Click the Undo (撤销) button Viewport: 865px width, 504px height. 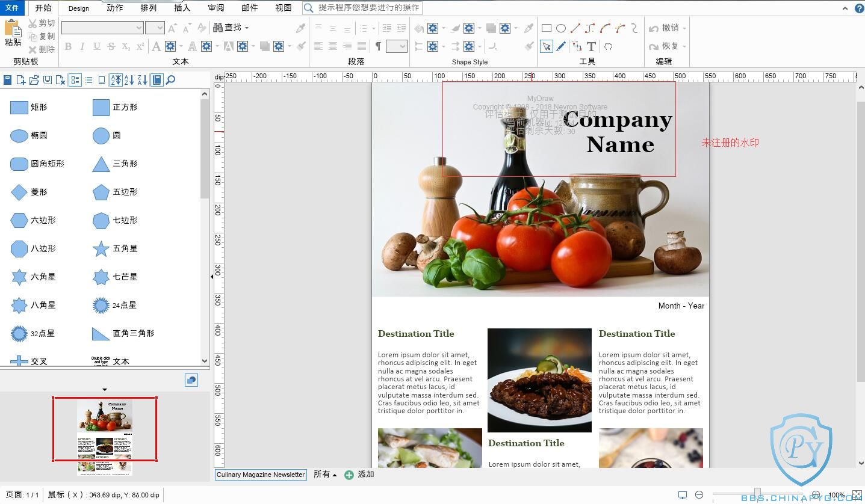tap(664, 28)
